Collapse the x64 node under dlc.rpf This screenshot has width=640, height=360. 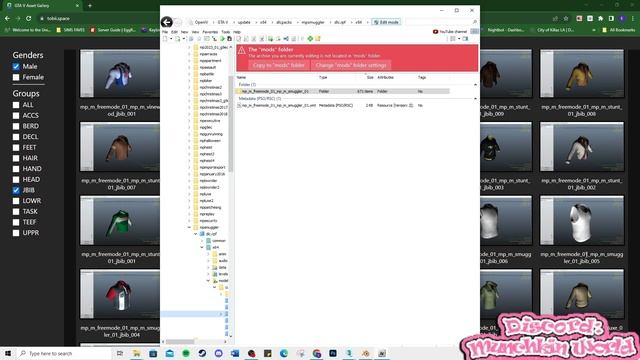click(202, 247)
